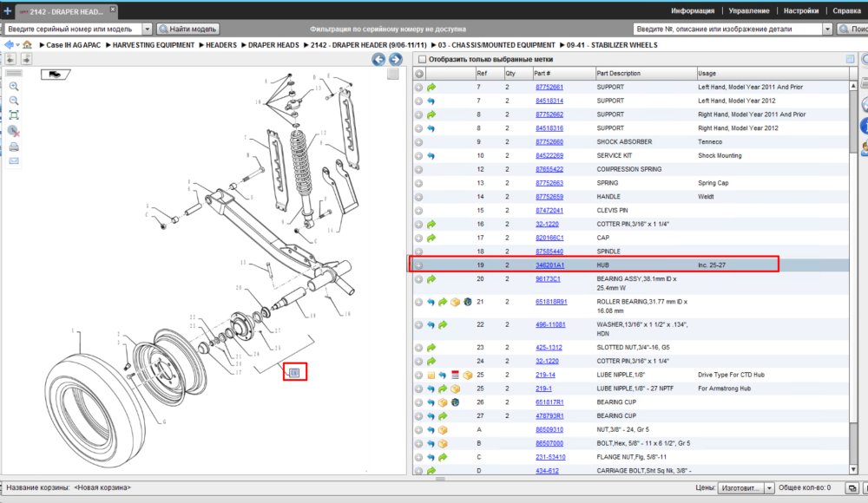Print the parts diagram

pyautogui.click(x=14, y=147)
